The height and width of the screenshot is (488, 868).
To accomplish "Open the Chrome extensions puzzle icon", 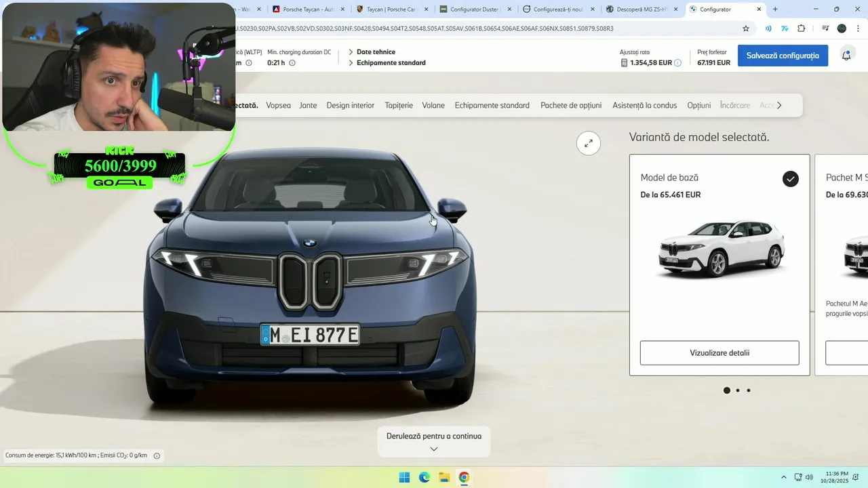I will (x=802, y=28).
